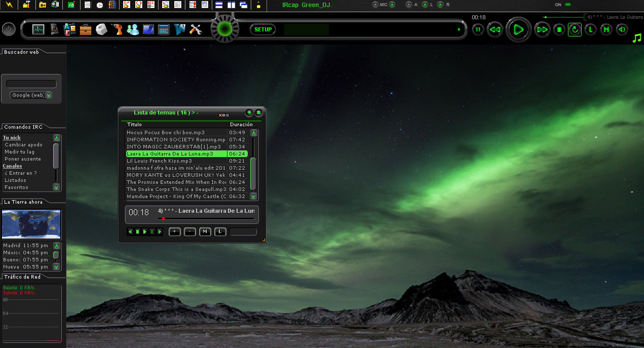Image resolution: width=644 pixels, height=348 pixels.
Task: Click the top toolbar rewind button
Action: pyautogui.click(x=495, y=29)
